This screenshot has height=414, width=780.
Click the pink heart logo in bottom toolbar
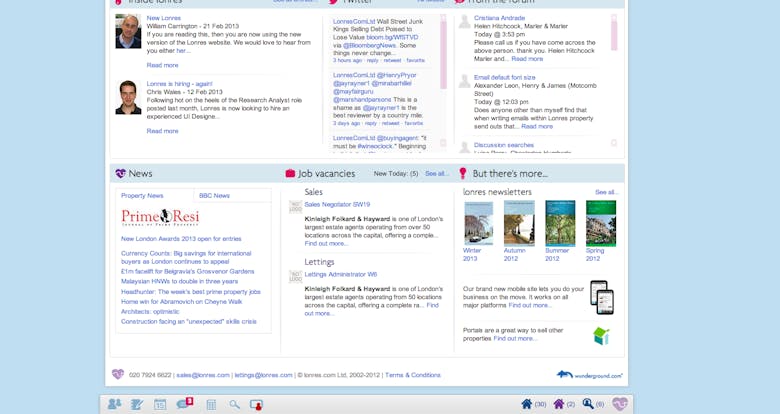pyautogui.click(x=620, y=404)
